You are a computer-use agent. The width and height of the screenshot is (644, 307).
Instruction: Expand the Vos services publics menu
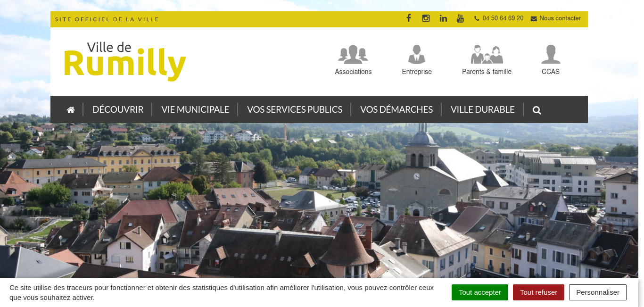(295, 109)
